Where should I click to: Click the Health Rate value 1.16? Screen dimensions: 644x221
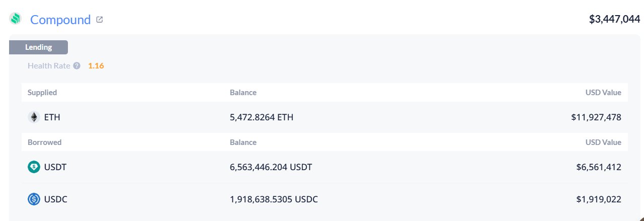96,65
